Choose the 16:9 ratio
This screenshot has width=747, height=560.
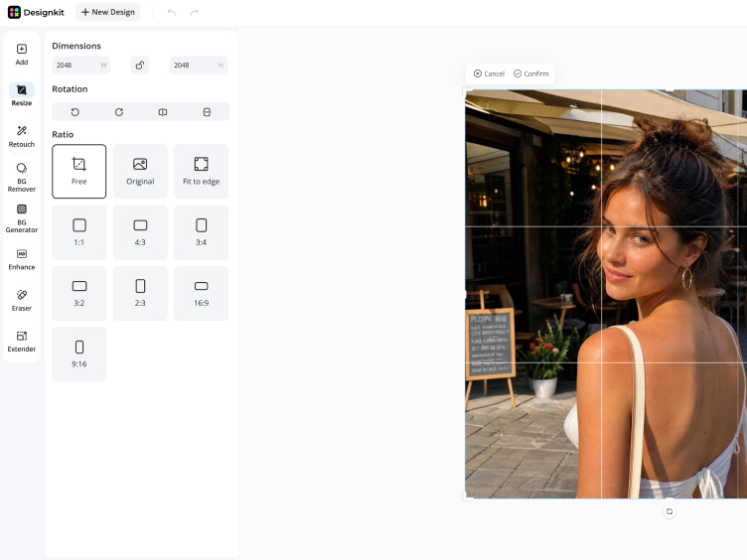tap(201, 293)
